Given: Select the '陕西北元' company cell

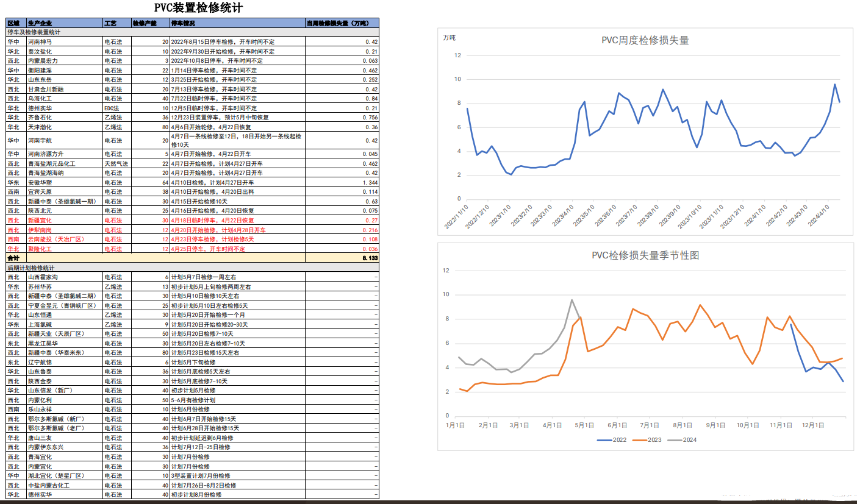Looking at the screenshot, I should 65,211.
